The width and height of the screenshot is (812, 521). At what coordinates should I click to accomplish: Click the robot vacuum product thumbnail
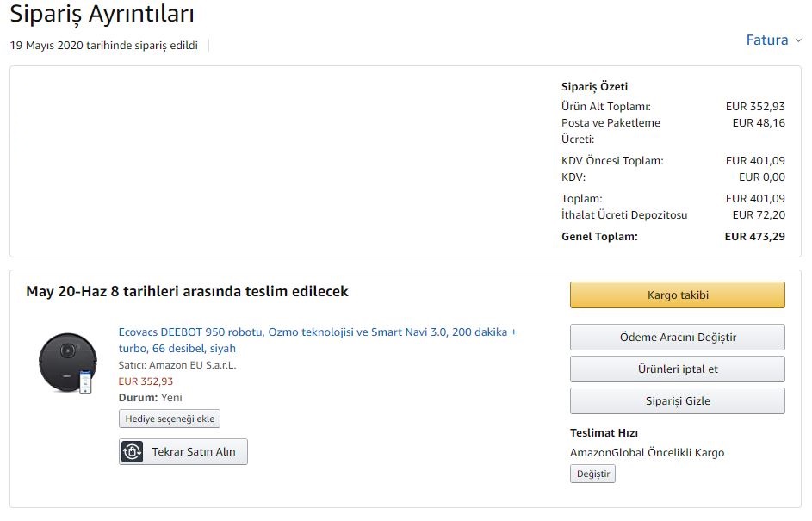(x=68, y=363)
